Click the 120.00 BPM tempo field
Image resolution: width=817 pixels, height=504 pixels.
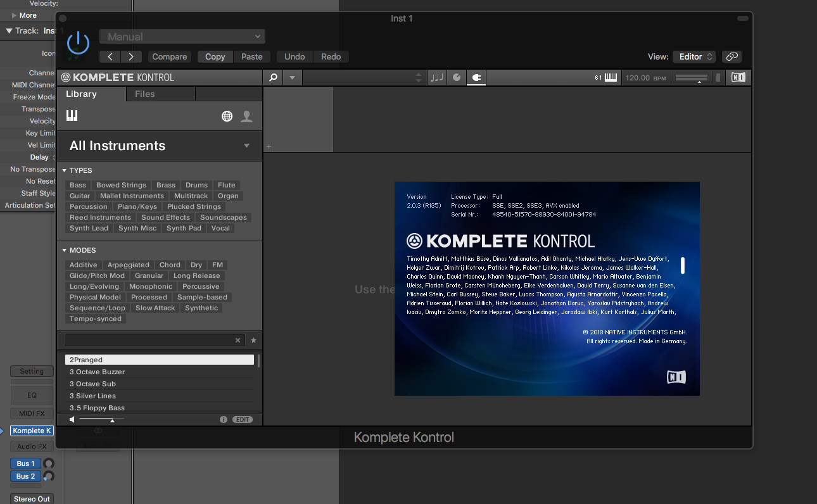point(646,77)
